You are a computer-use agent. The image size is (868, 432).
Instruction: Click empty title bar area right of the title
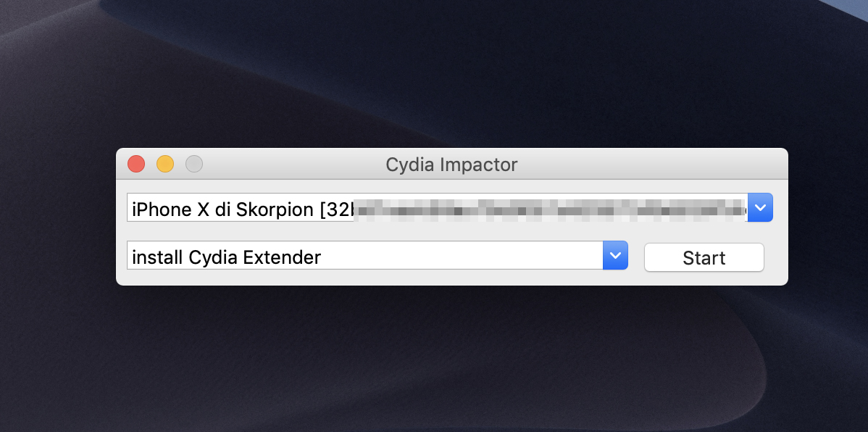click(x=652, y=165)
